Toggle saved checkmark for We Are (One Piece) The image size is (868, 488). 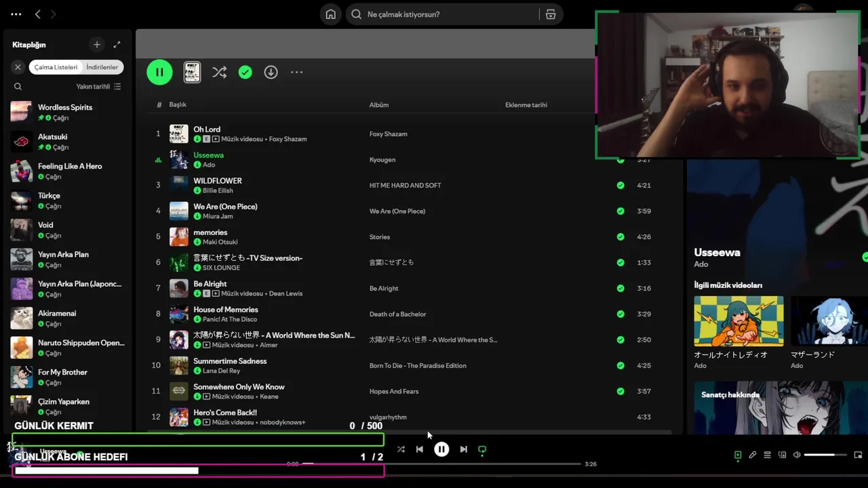[620, 211]
